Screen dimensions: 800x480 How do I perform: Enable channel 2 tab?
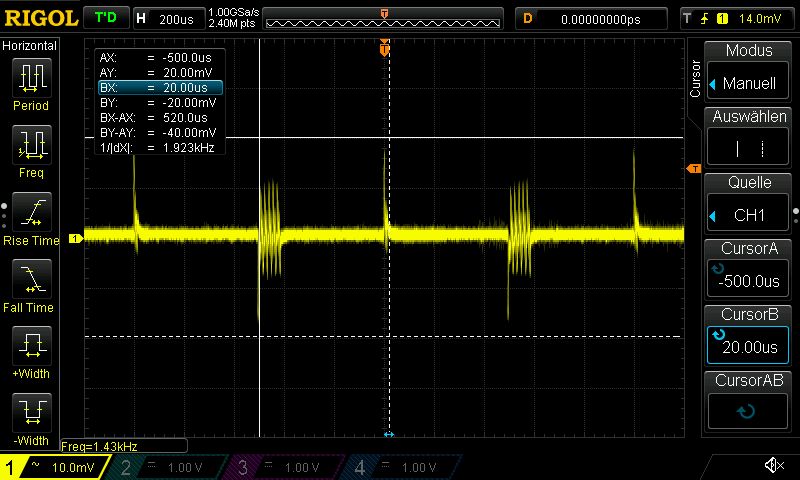[168, 467]
